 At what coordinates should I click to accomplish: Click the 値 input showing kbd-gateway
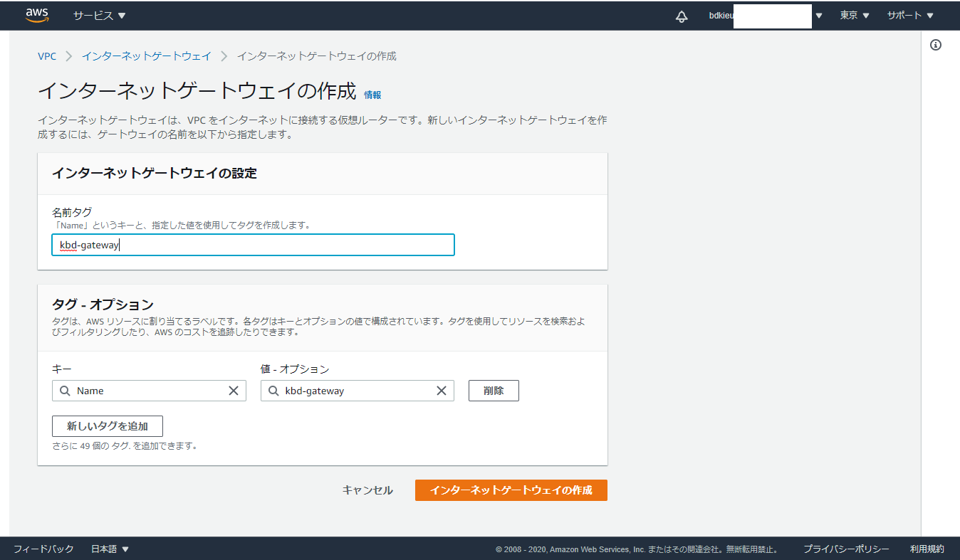pyautogui.click(x=358, y=391)
